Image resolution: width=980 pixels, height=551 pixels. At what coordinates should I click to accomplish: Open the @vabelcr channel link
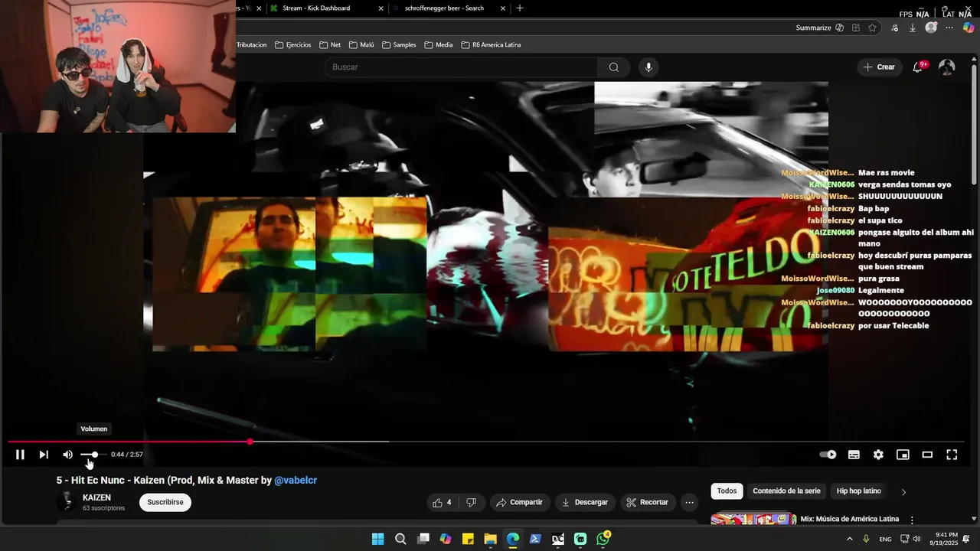(x=296, y=481)
